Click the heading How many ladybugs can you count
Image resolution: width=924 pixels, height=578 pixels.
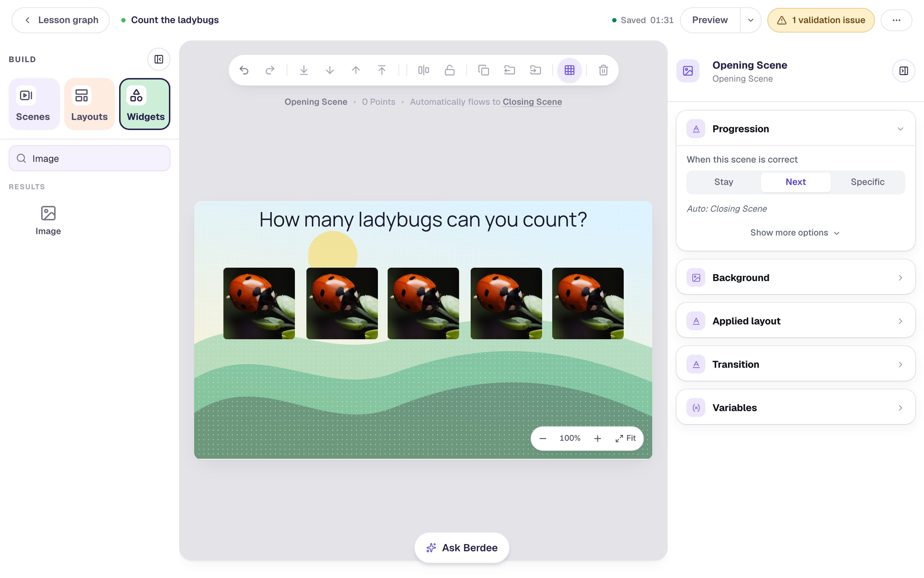tap(423, 220)
